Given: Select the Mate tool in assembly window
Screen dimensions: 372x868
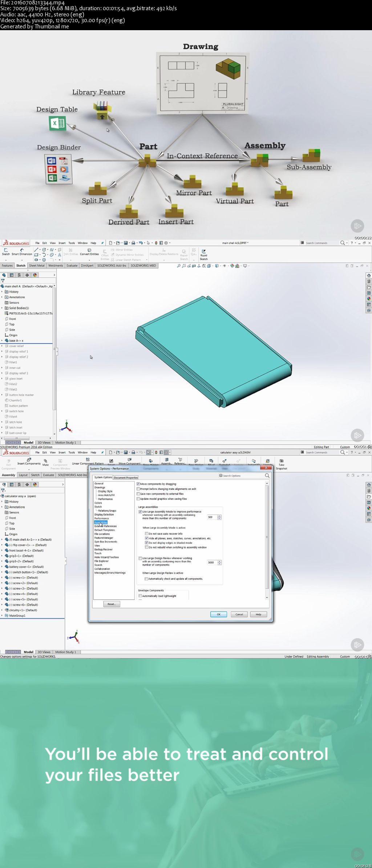Looking at the screenshot, I should click(45, 462).
